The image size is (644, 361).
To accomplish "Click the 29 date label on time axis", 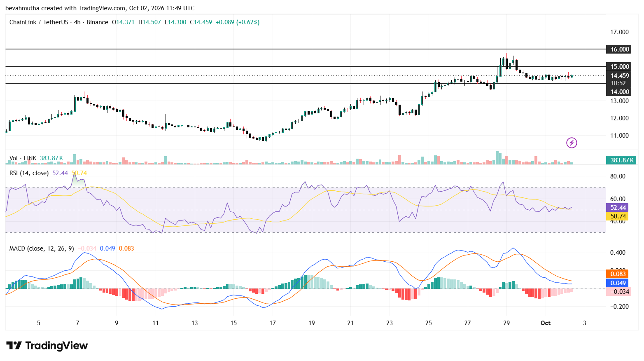I will pyautogui.click(x=506, y=323).
